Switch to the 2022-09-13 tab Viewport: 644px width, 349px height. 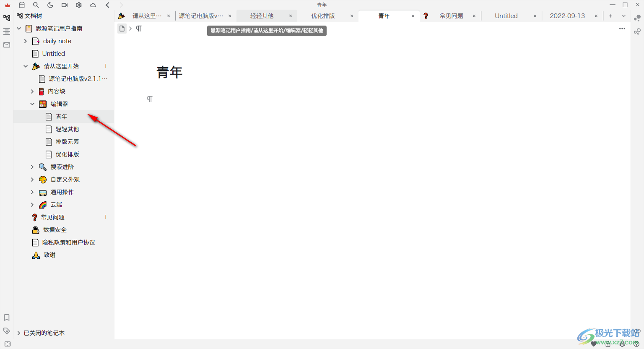[567, 16]
